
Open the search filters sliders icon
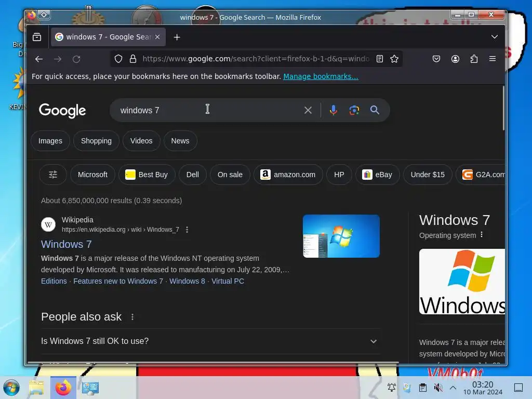[x=53, y=175]
